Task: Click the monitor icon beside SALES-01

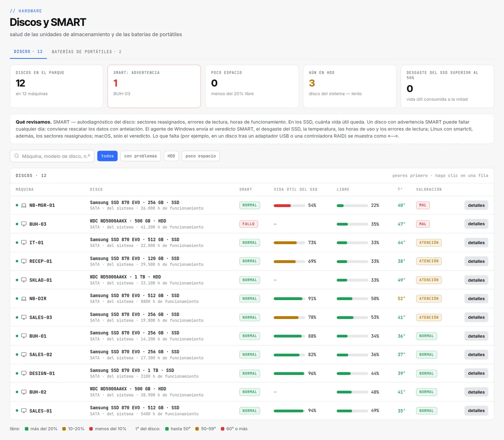Action: coord(24,410)
